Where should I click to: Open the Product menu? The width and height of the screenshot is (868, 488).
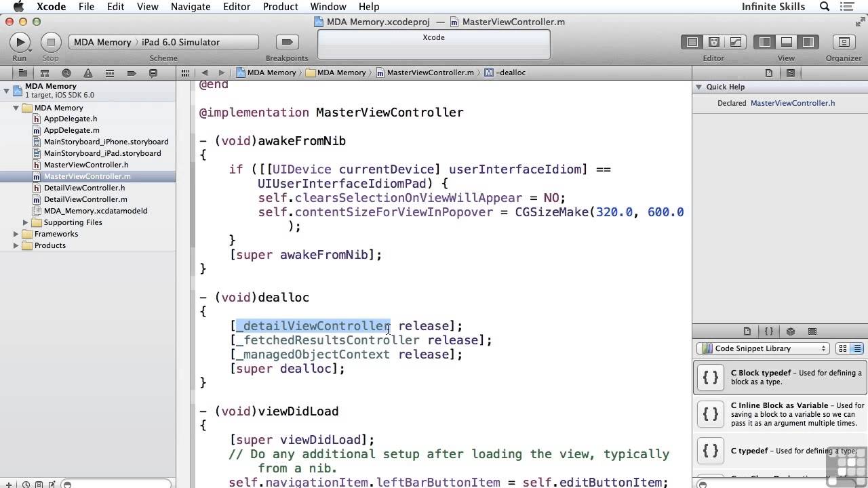[x=280, y=7]
